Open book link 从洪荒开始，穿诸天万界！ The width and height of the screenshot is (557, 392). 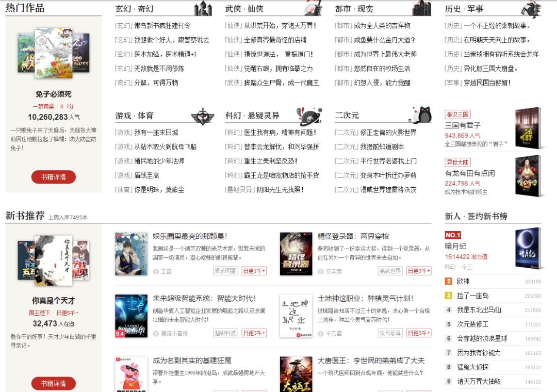(280, 26)
